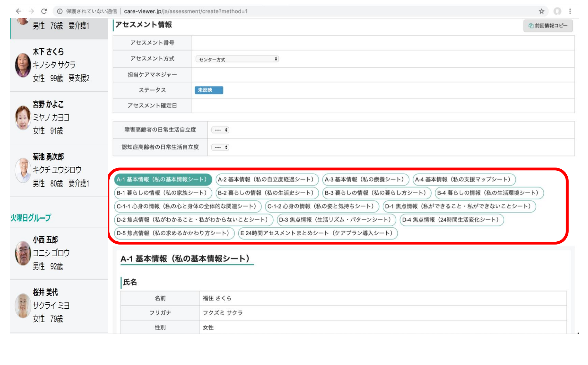Open the browser three-dot menu
The width and height of the screenshot is (588, 365).
570,11
